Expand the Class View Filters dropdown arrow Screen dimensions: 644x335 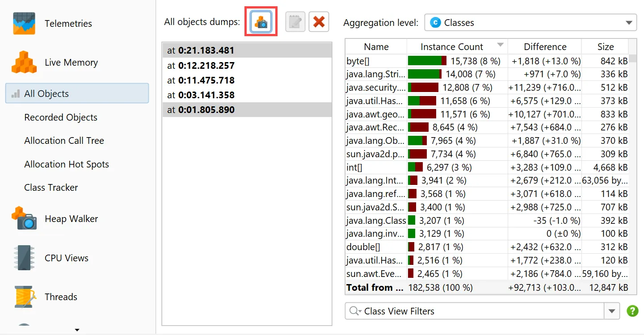coord(612,311)
